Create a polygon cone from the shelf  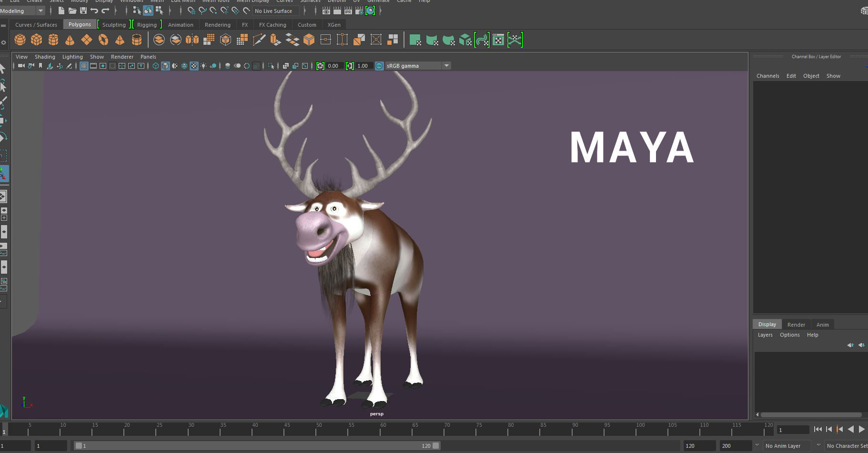tap(70, 40)
